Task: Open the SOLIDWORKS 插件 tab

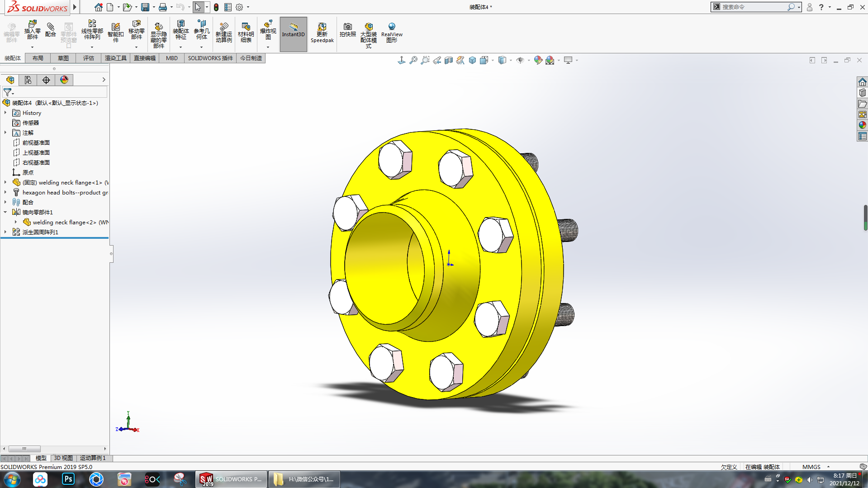Action: [210, 58]
